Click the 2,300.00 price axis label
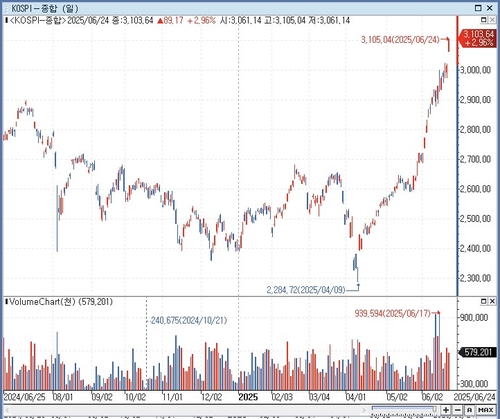The width and height of the screenshot is (500, 419). point(475,278)
